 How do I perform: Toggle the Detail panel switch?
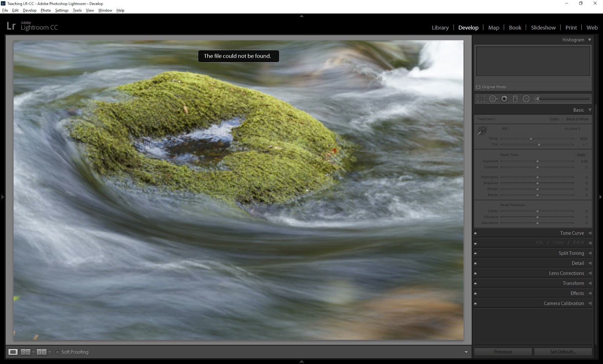(x=476, y=263)
